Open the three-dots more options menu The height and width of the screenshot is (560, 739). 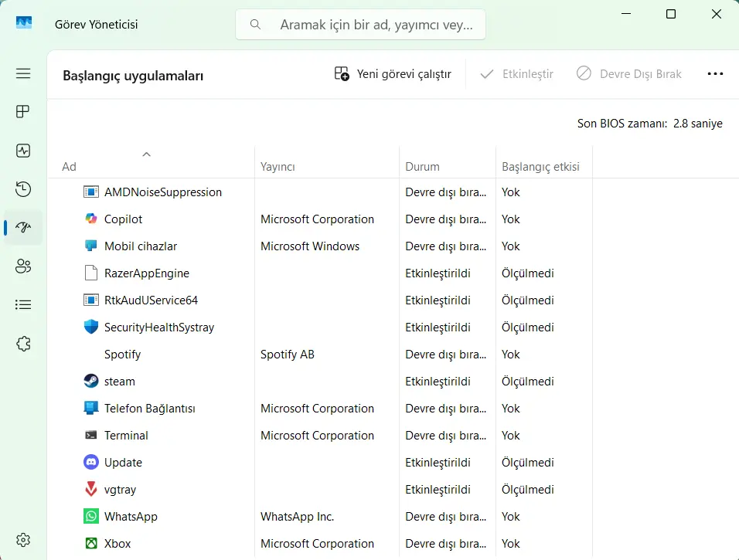point(715,74)
